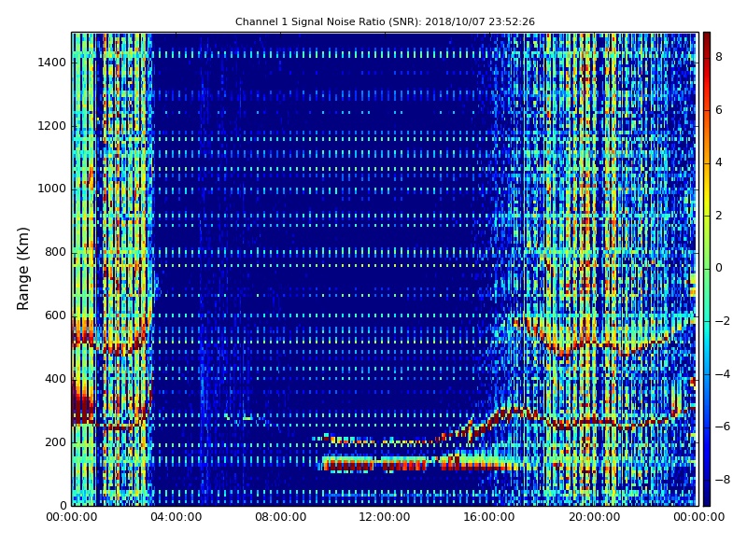Click the colorbar value 0 label

pyautogui.click(x=719, y=269)
